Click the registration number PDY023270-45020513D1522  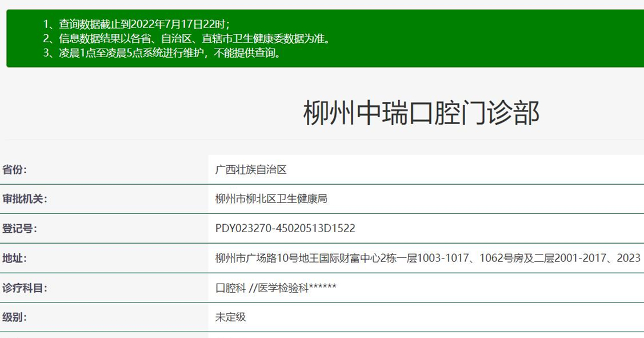click(x=285, y=229)
